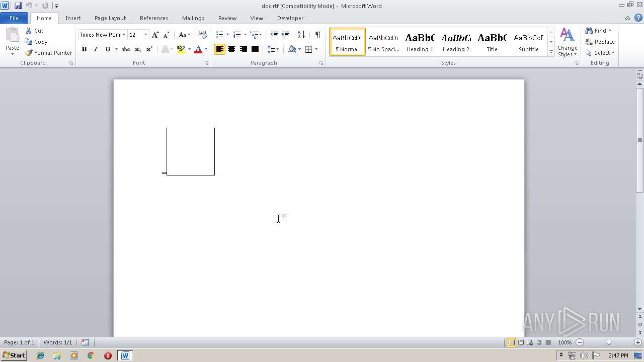This screenshot has height=362, width=644.
Task: Decrease paragraph indent
Action: 274,35
